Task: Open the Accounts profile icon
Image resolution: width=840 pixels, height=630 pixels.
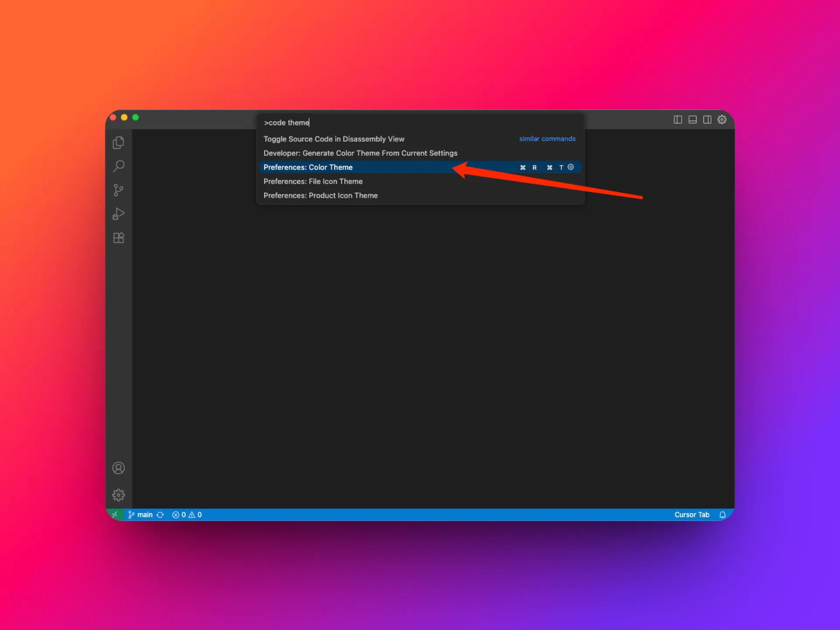Action: coord(119,468)
